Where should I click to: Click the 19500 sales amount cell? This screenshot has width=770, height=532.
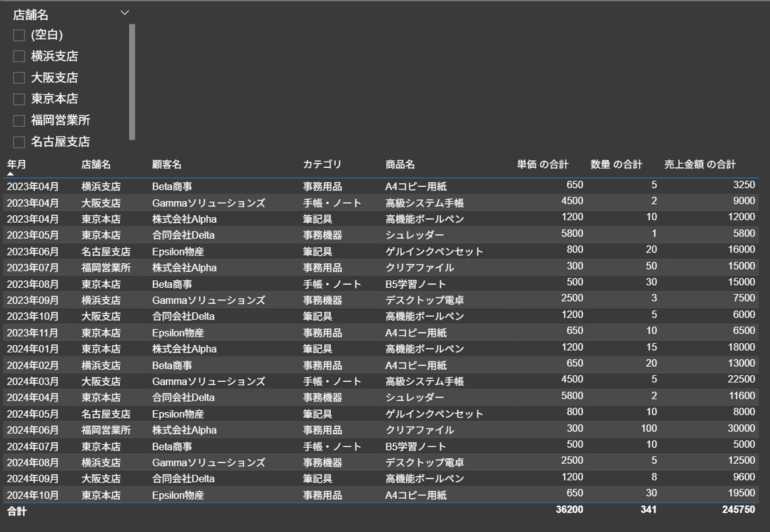742,494
